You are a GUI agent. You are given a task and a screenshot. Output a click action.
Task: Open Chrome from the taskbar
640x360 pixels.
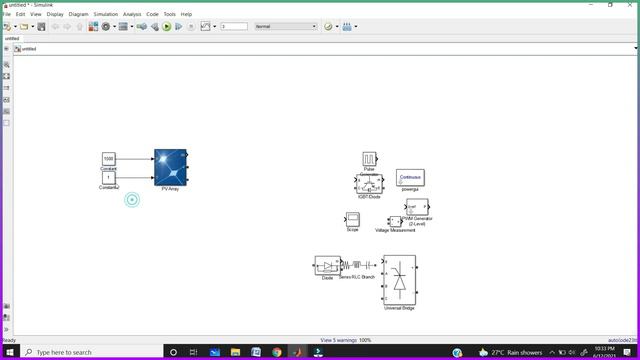coord(277,352)
